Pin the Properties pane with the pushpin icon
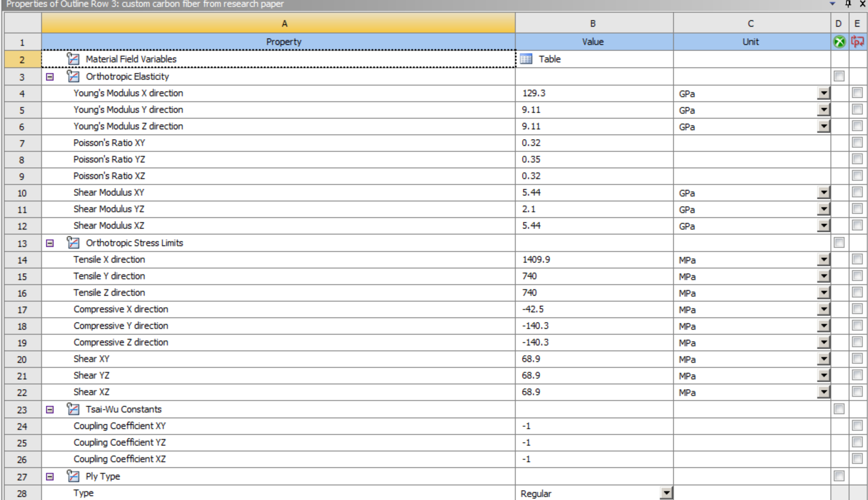Viewport: 868px width, 500px height. (848, 4)
